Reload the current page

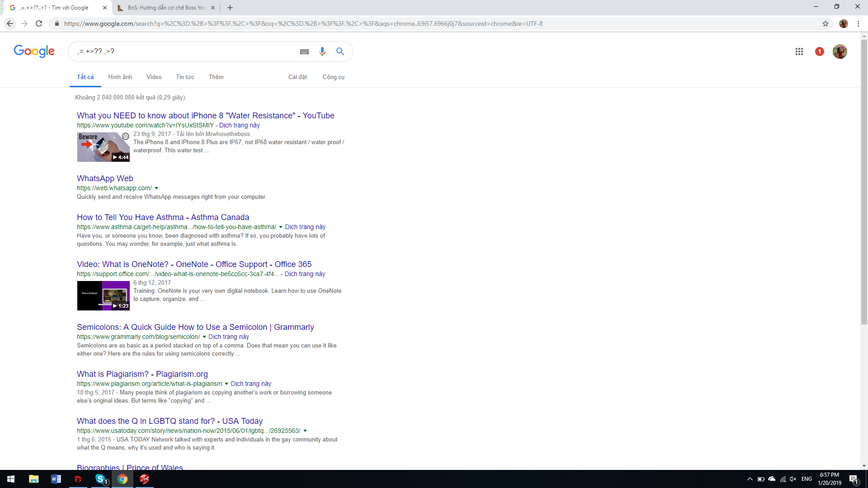click(39, 23)
